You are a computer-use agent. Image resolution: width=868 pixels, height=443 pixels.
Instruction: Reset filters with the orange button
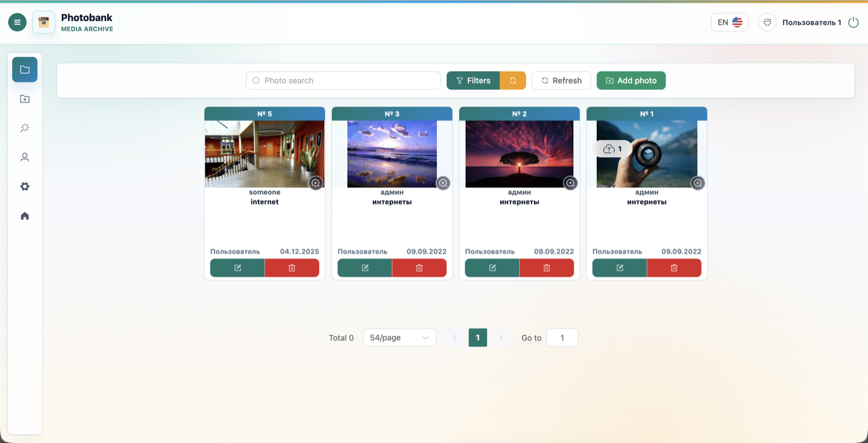(x=513, y=81)
